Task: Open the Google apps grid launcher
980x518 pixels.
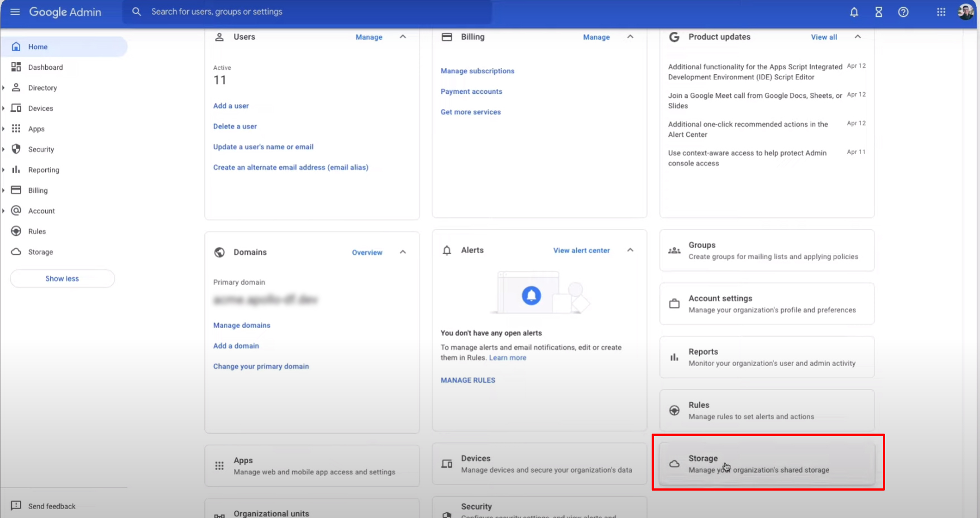Action: coord(941,12)
